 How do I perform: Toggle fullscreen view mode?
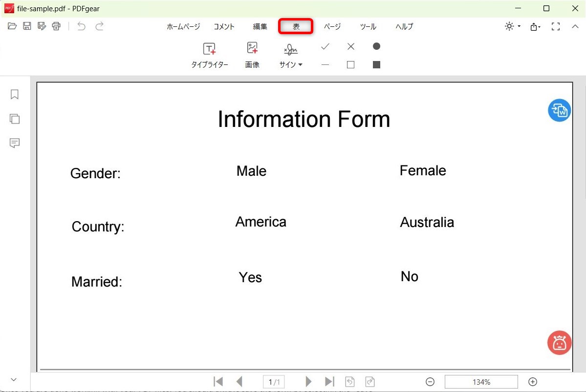pos(556,26)
